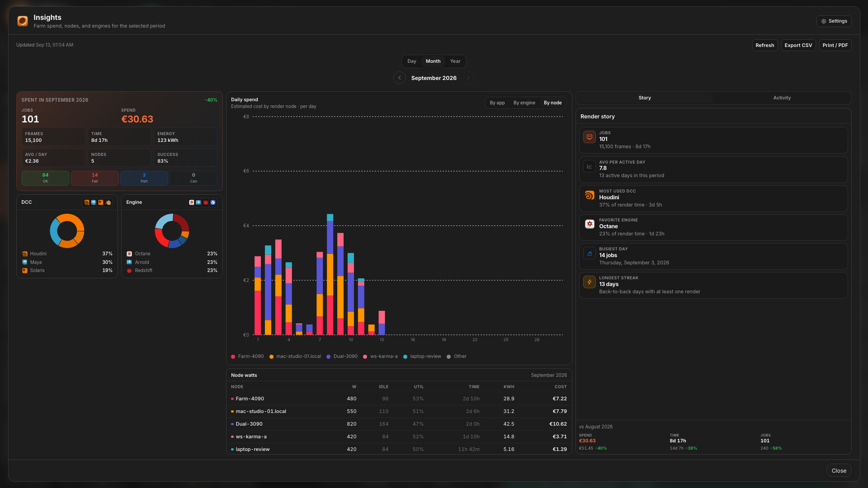868x488 pixels.
Task: Click €10.62 cost for Dual-3090
Action: (558, 424)
